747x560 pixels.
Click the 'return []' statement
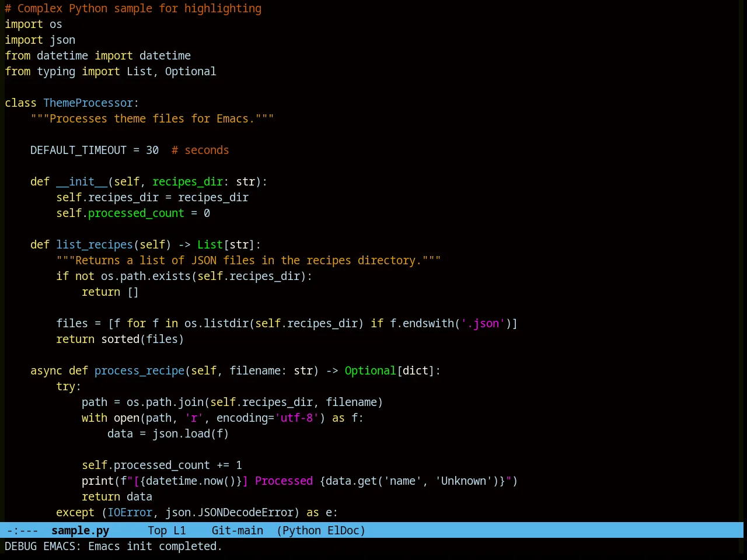(110, 292)
